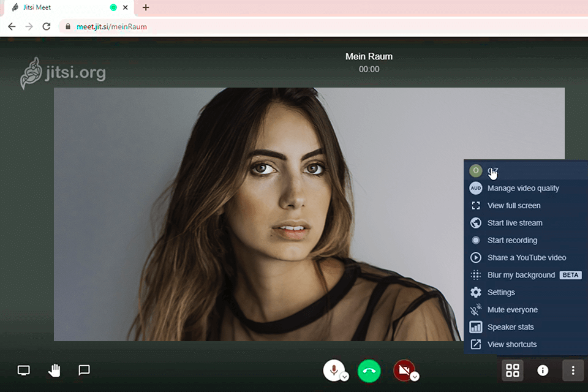Toggle the camera on

click(404, 370)
